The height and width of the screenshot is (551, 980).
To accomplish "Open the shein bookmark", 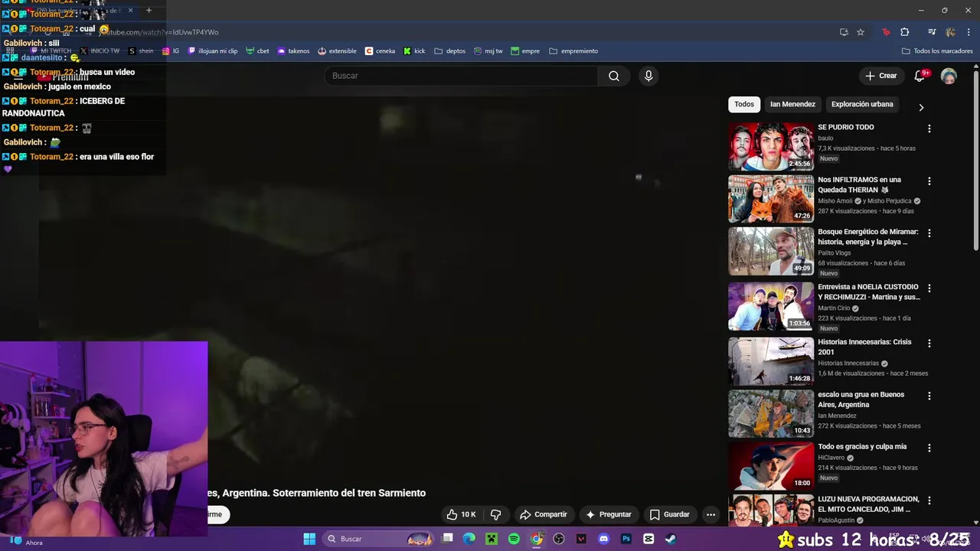I will (141, 51).
